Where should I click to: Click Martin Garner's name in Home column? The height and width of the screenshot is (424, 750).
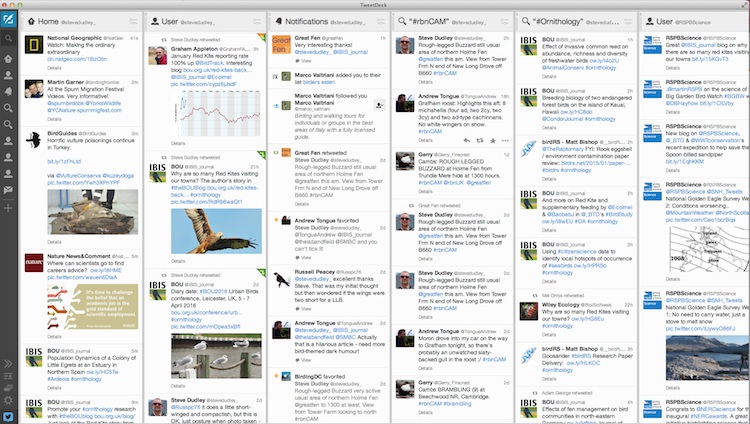[x=67, y=82]
